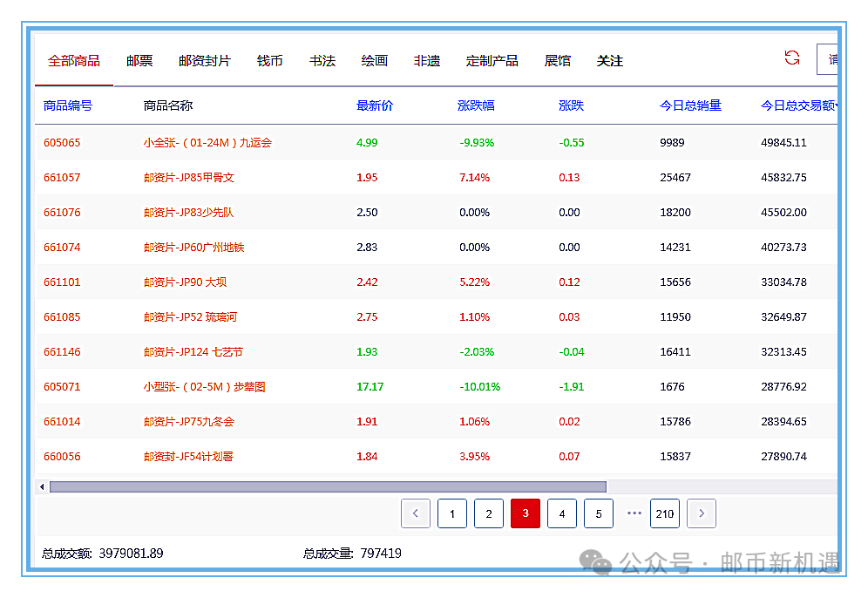
Task: Click the pagination ellipsis dots
Action: tap(634, 513)
